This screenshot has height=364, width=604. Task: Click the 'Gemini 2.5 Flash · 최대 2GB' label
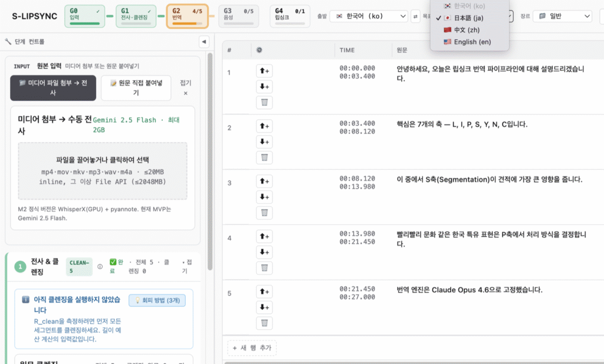pos(136,125)
